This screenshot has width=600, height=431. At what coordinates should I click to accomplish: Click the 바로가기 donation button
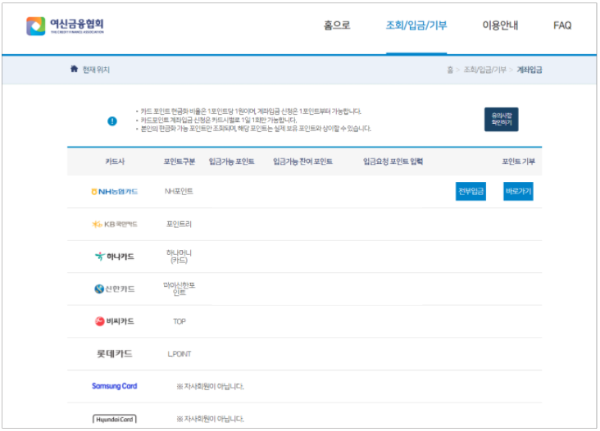click(518, 191)
